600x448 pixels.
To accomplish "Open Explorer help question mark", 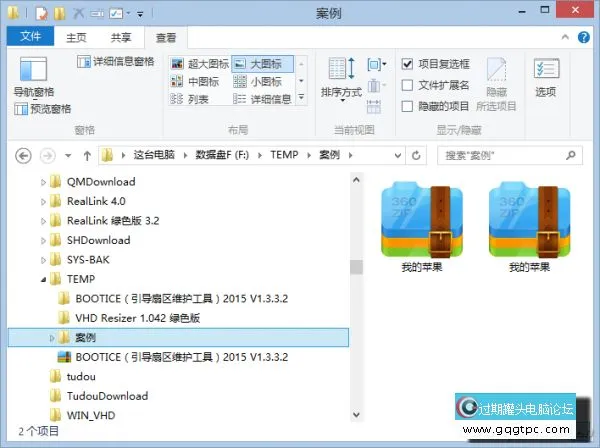I will pos(584,37).
